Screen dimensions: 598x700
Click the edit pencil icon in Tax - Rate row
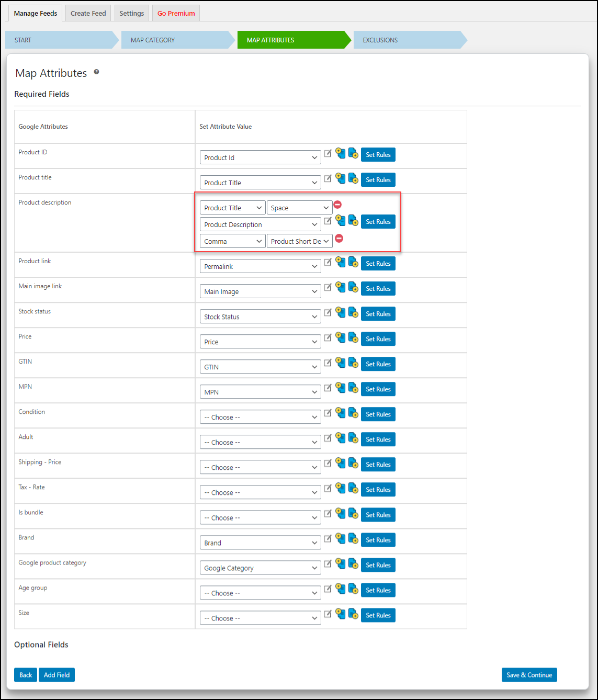328,488
